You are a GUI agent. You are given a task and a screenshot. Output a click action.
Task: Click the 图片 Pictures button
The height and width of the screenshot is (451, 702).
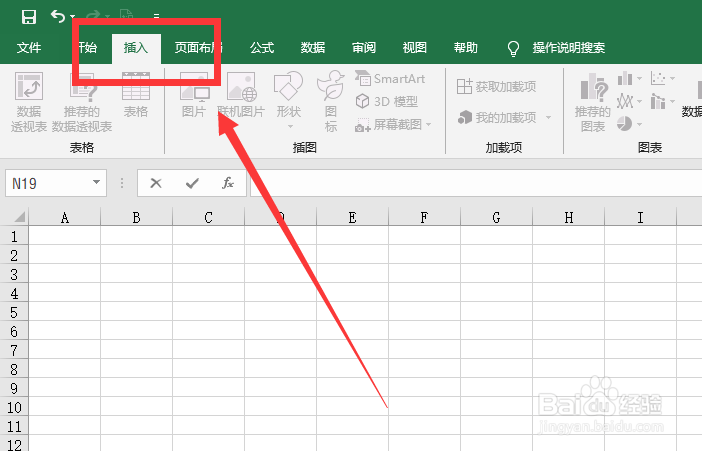point(194,95)
